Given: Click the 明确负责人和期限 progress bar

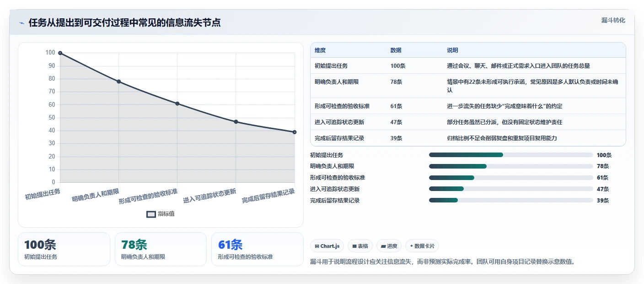Looking at the screenshot, I should pyautogui.click(x=511, y=166).
